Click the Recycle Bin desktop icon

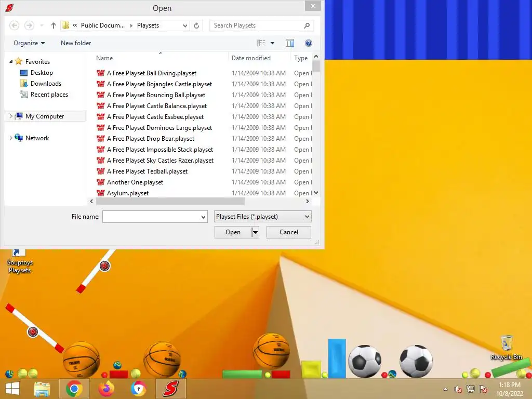click(x=506, y=348)
